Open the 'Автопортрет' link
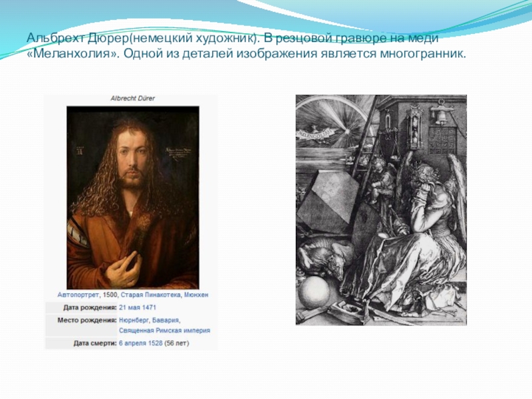Viewport: 532px width, 399px height. [78, 295]
